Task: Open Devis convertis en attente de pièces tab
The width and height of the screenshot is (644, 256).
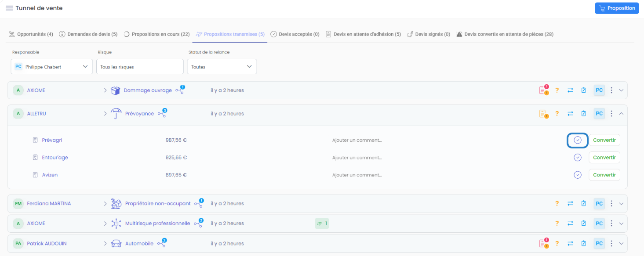Action: [x=505, y=34]
